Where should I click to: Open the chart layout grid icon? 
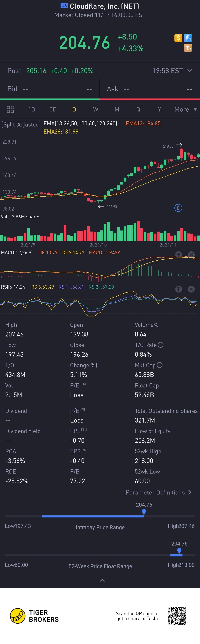coord(10,109)
